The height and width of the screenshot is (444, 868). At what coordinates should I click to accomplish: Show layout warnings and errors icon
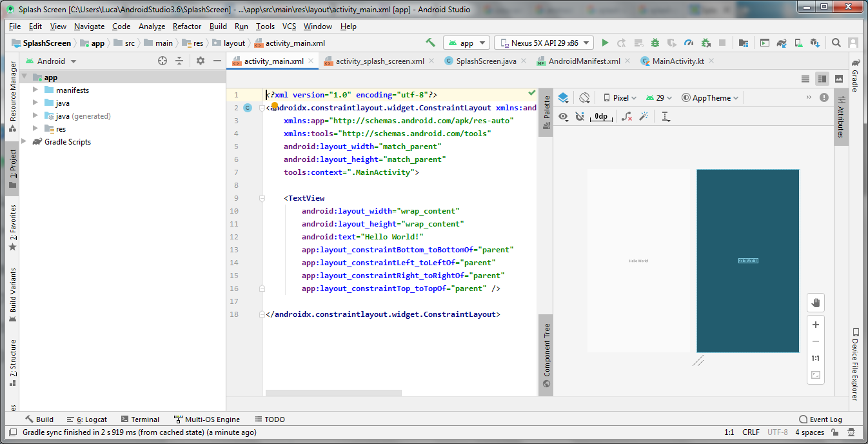click(x=824, y=97)
